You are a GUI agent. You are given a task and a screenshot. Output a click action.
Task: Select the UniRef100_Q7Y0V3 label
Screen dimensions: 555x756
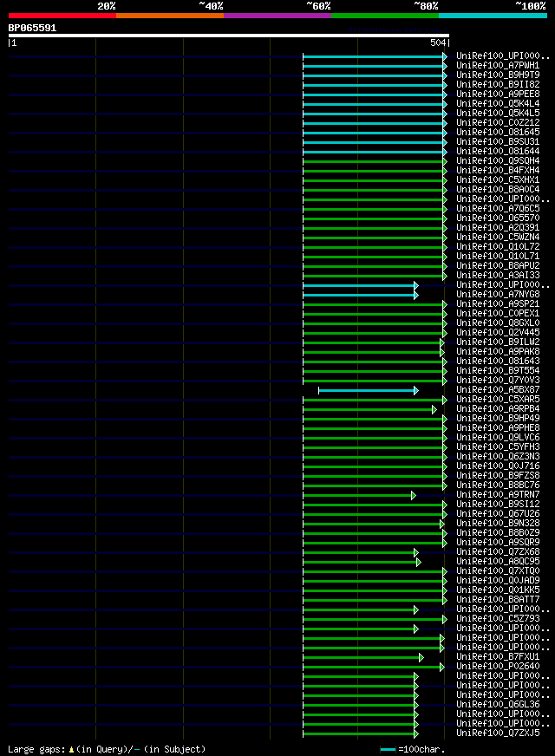tap(498, 380)
